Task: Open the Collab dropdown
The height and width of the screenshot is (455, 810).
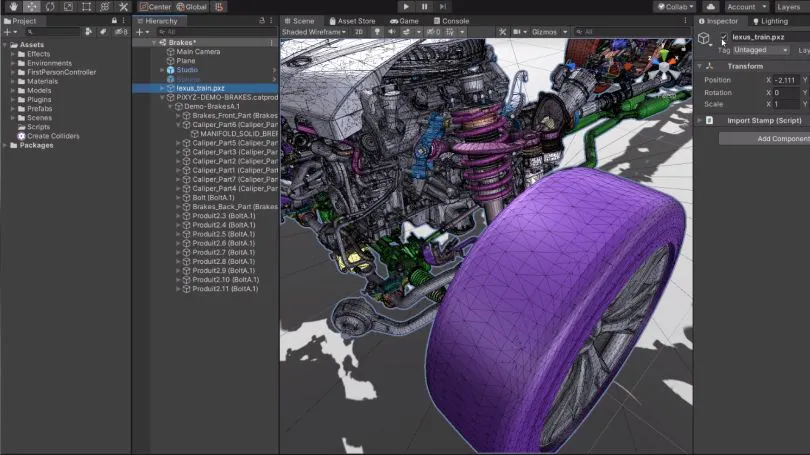Action: [x=676, y=7]
